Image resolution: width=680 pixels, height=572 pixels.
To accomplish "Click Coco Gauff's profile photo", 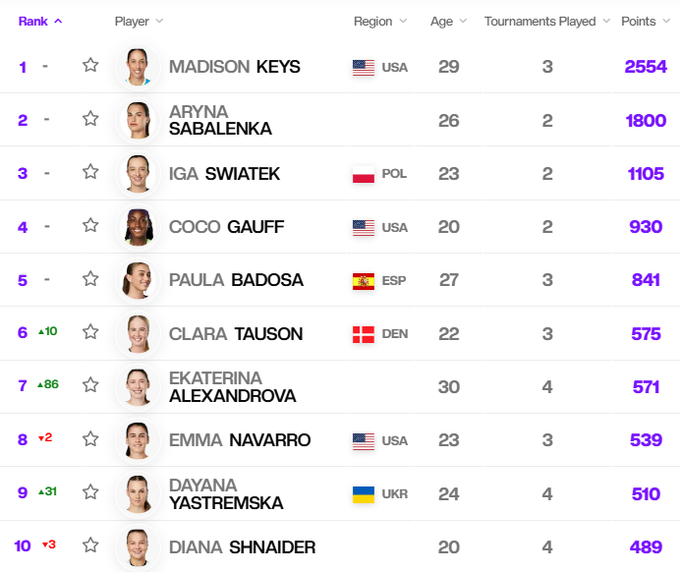I will click(x=137, y=227).
